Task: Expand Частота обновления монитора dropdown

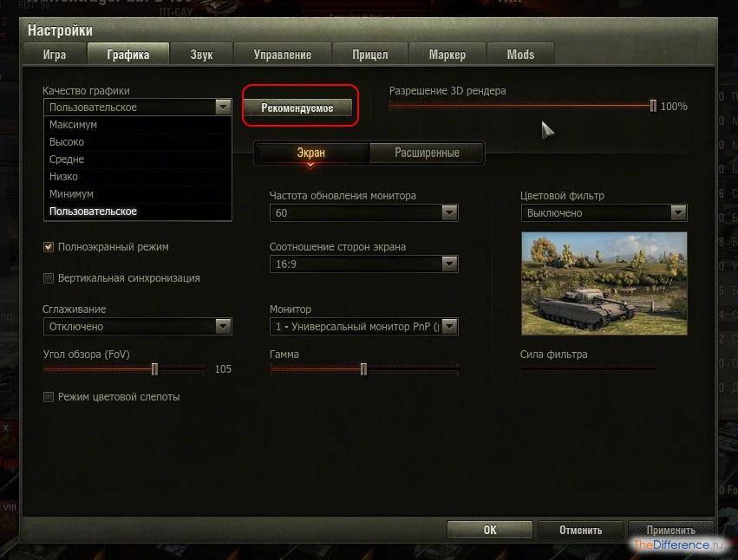Action: (449, 212)
